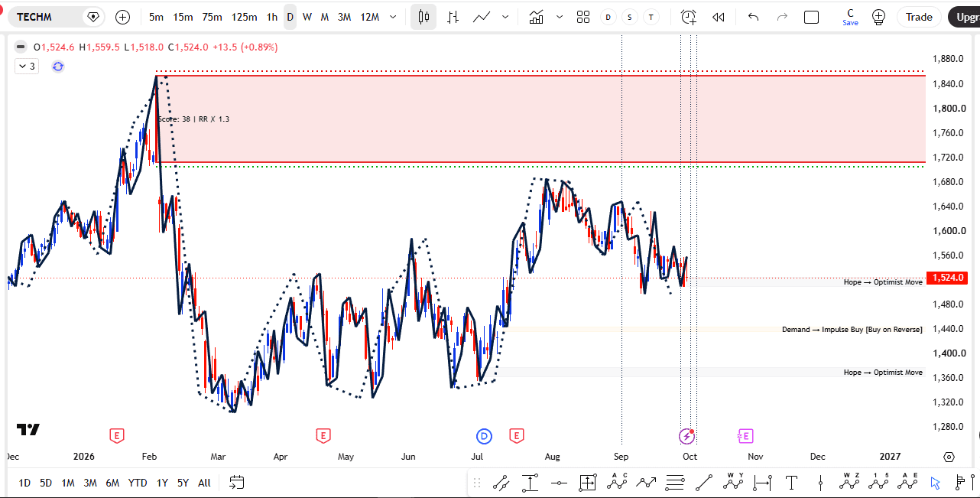Image resolution: width=980 pixels, height=498 pixels.
Task: Undo the last chart action
Action: pos(754,17)
